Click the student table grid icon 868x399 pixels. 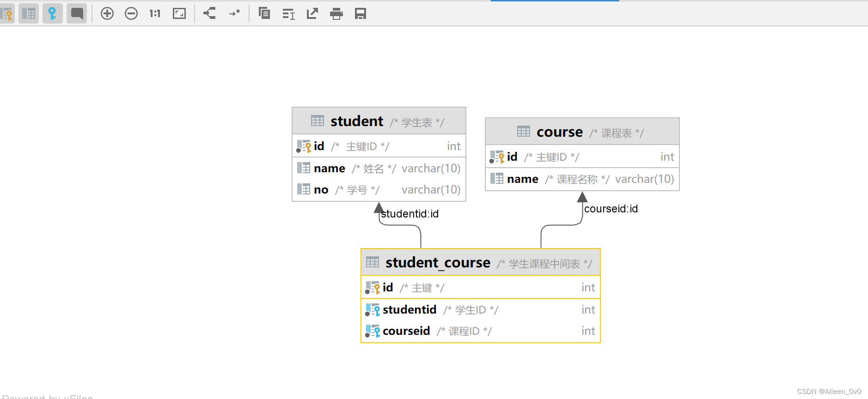coord(318,121)
